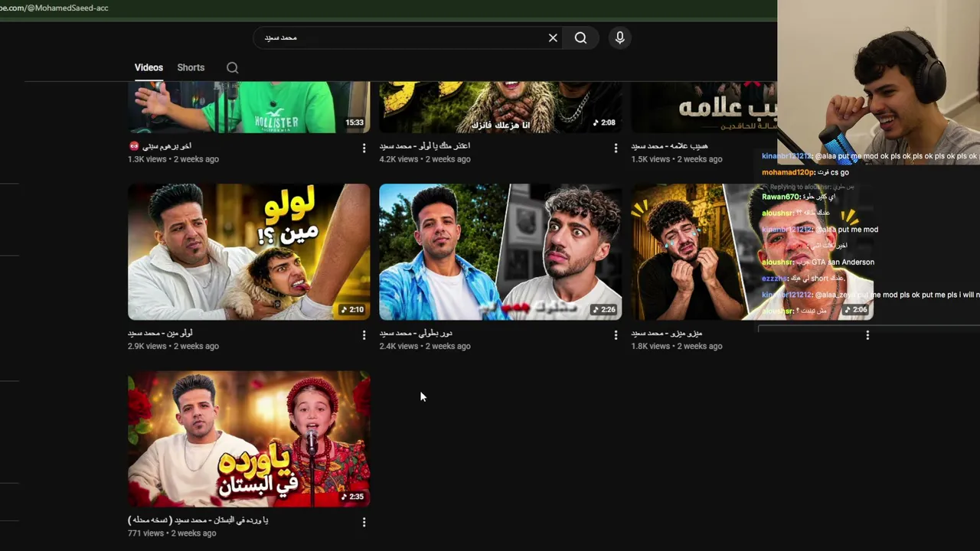Click the '2.4K views • 2 weeks ago' text

tap(425, 346)
